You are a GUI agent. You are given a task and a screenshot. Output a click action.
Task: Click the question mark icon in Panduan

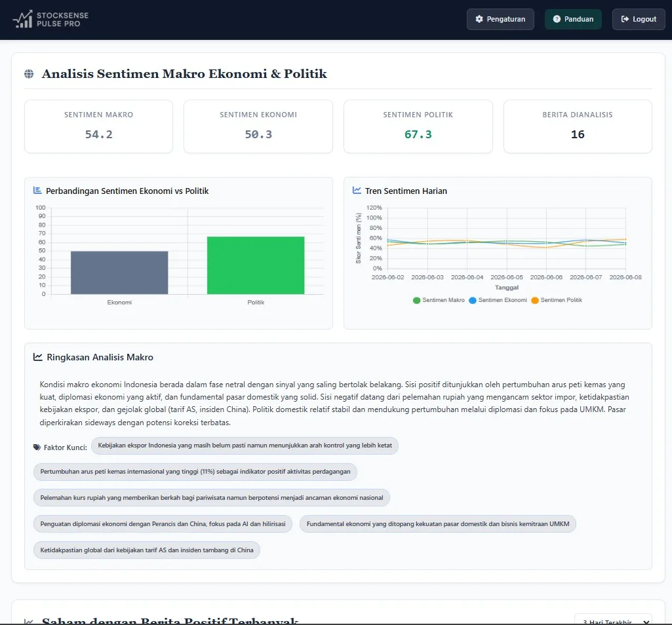coord(557,19)
